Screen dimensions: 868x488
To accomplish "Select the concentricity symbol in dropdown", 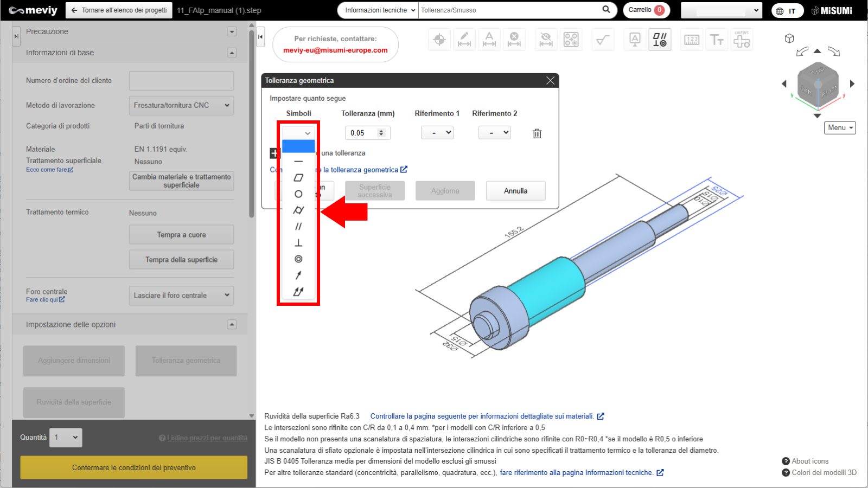I will 298,259.
